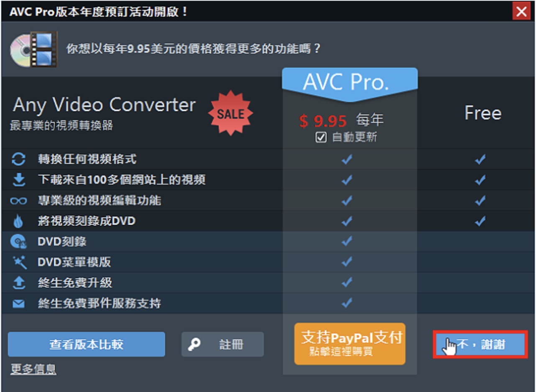The height and width of the screenshot is (392, 536).
Task: Click the envelope mail support icon
Action: 18,304
